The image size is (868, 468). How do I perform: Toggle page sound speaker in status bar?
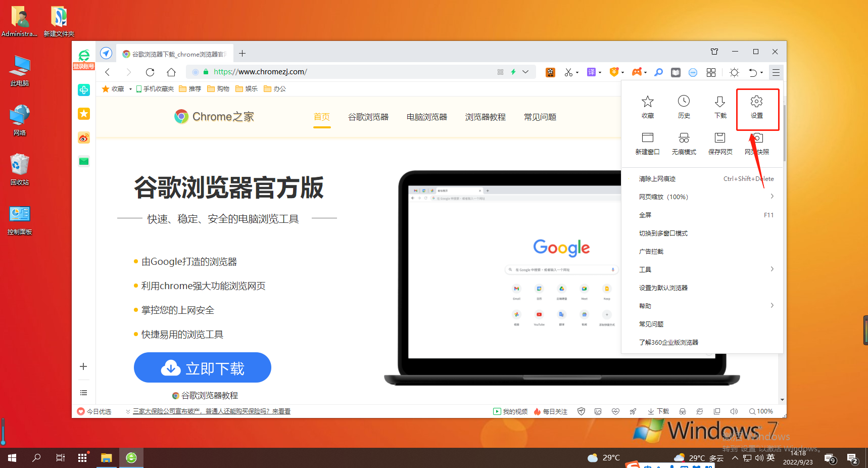(734, 411)
